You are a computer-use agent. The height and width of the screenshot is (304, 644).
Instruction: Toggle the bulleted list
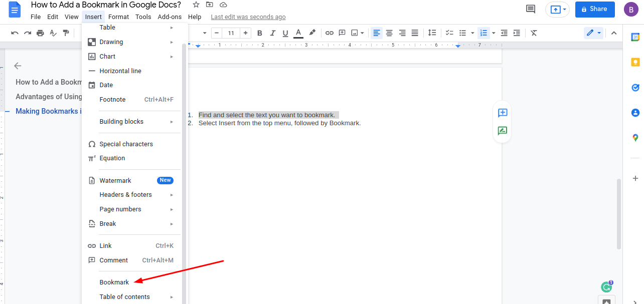click(x=462, y=33)
